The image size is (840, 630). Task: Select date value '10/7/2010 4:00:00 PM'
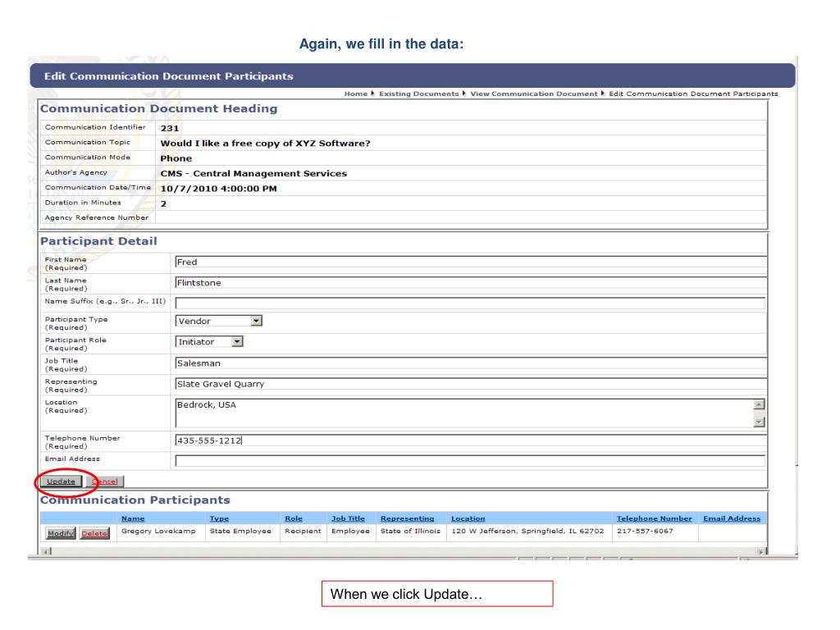point(218,189)
